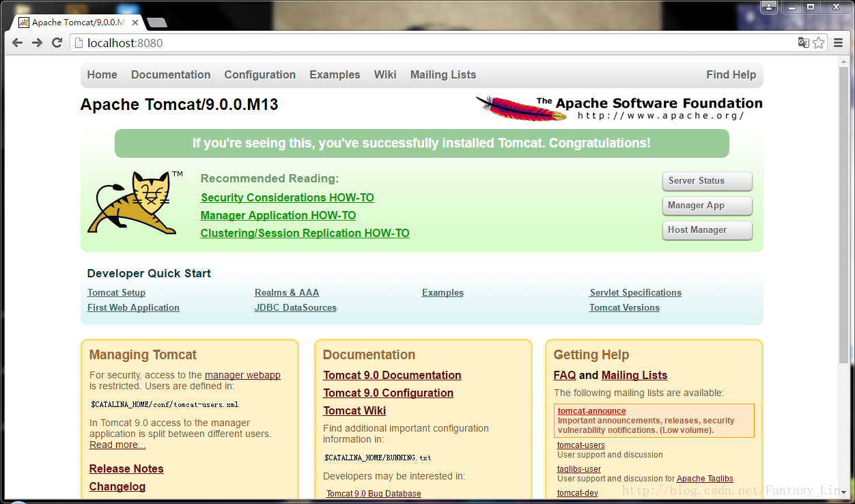Viewport: 855px width, 504px height.
Task: Open the manager webapp link
Action: pos(242,375)
